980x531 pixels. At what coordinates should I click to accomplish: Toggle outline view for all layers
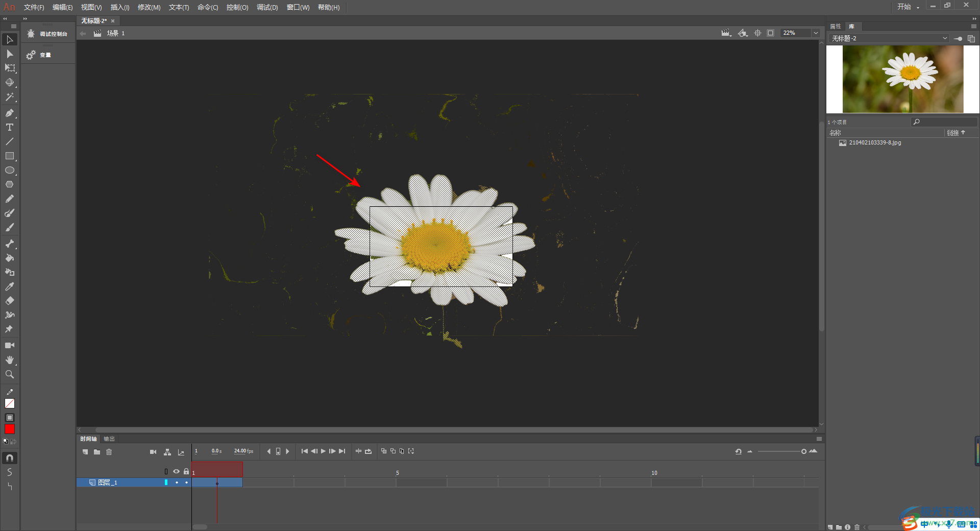click(166, 471)
